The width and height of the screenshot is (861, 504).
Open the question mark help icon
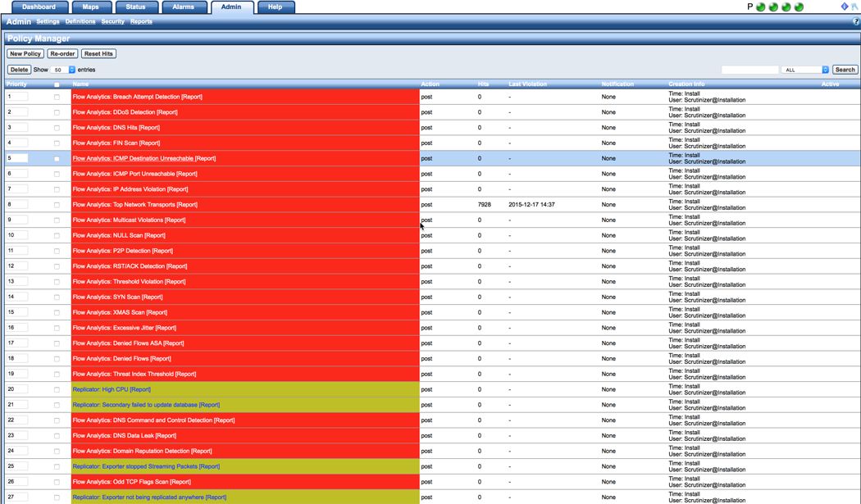[x=856, y=22]
